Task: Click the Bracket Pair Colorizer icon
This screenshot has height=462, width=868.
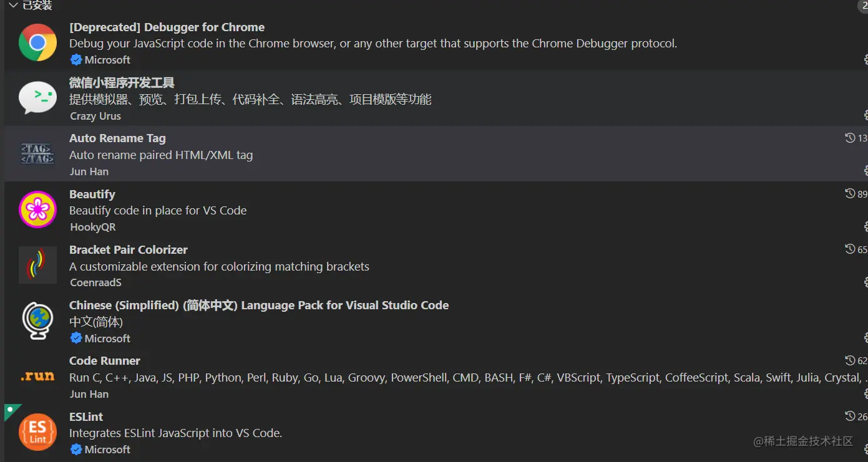Action: 37,265
